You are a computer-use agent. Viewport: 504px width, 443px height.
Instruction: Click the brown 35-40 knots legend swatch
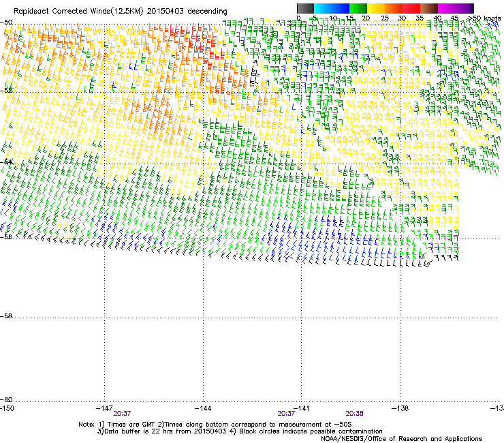click(x=429, y=8)
